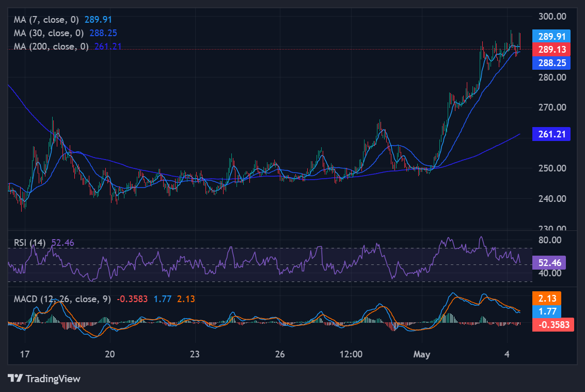Screen dimensions: 585x392
Task: Click the orange 2.13 MACD signal tag
Action: pyautogui.click(x=547, y=299)
